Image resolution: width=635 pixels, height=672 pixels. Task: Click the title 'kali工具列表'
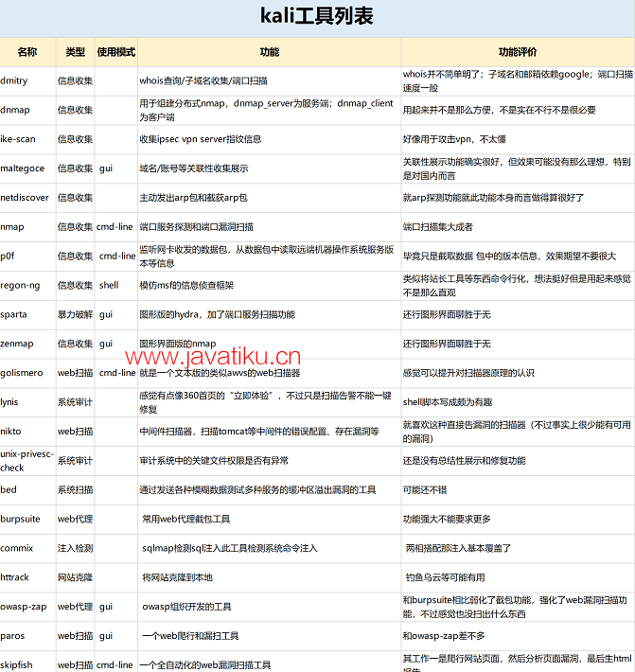pos(317,16)
